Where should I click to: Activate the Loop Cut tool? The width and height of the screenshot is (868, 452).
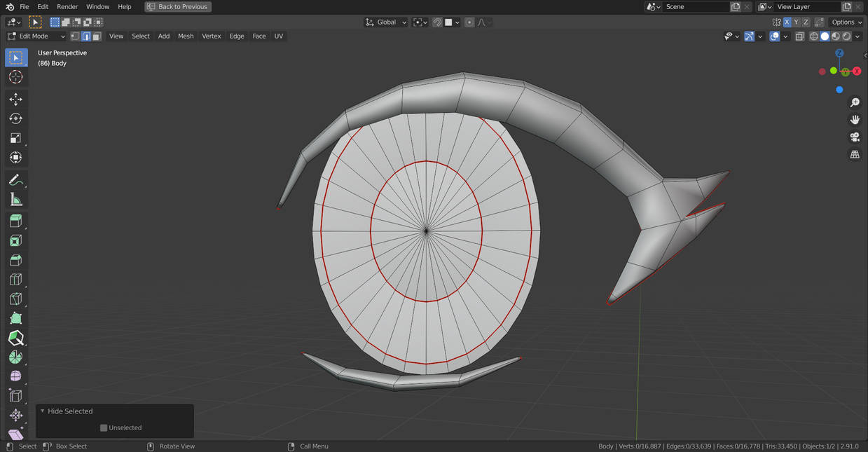point(15,280)
